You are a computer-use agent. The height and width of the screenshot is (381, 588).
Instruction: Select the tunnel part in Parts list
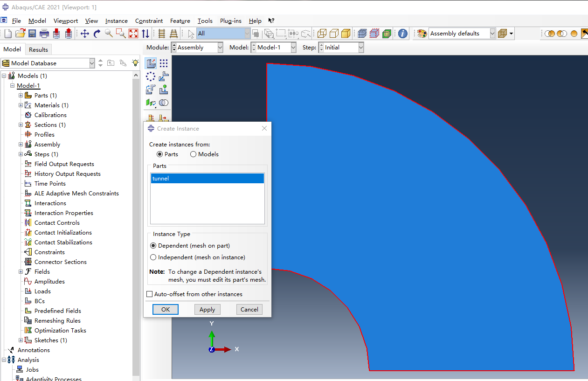tap(208, 178)
